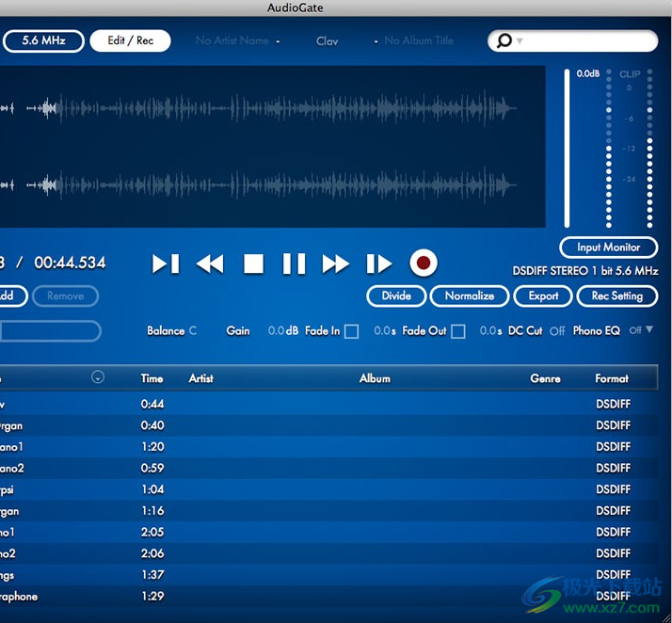The height and width of the screenshot is (623, 672).
Task: Click the Balance C value
Action: 193,330
